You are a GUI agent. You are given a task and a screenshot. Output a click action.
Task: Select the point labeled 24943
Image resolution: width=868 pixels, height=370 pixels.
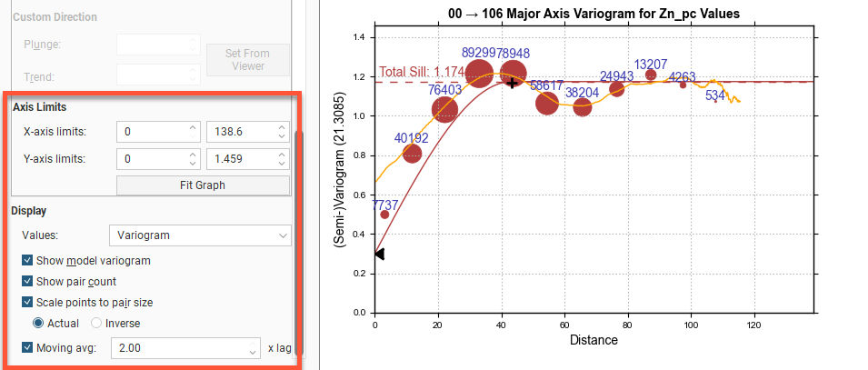coord(617,89)
